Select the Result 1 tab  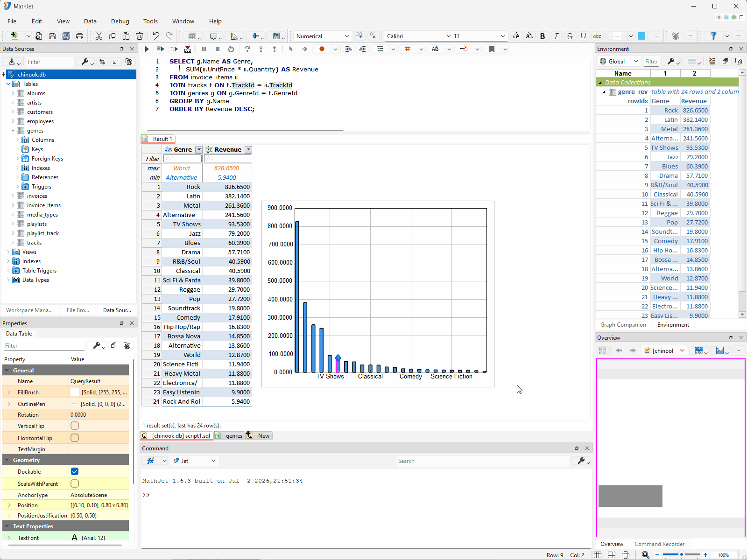coord(158,139)
